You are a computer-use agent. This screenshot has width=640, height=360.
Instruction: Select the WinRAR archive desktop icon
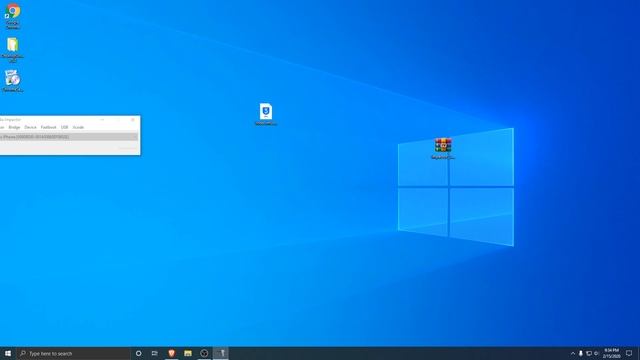tap(443, 148)
